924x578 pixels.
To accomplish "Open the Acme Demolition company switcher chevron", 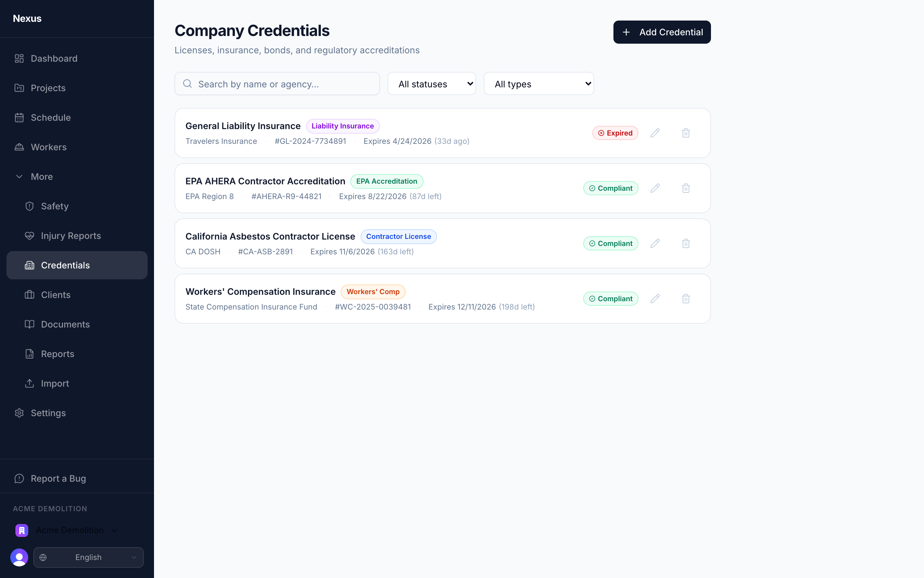I will pyautogui.click(x=114, y=530).
